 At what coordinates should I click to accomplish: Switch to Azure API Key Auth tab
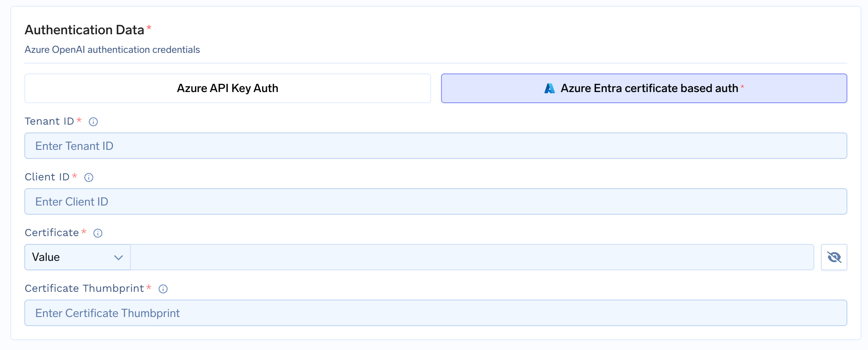pyautogui.click(x=228, y=88)
